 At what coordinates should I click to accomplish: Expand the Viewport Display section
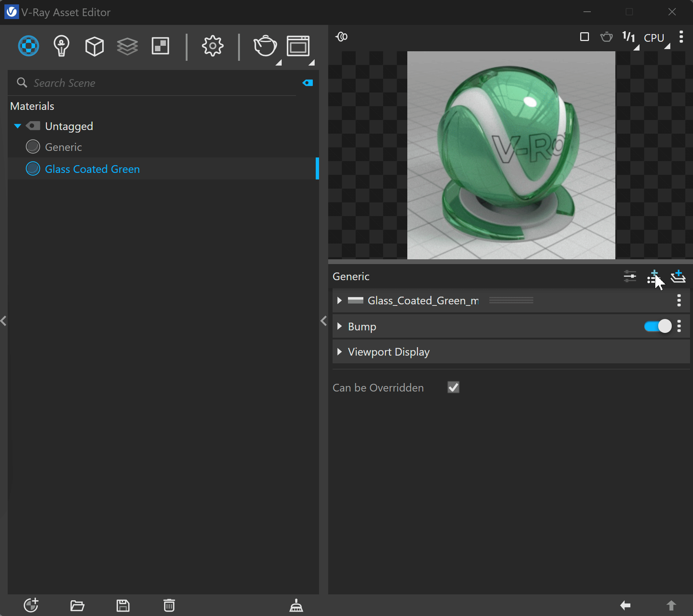point(339,352)
